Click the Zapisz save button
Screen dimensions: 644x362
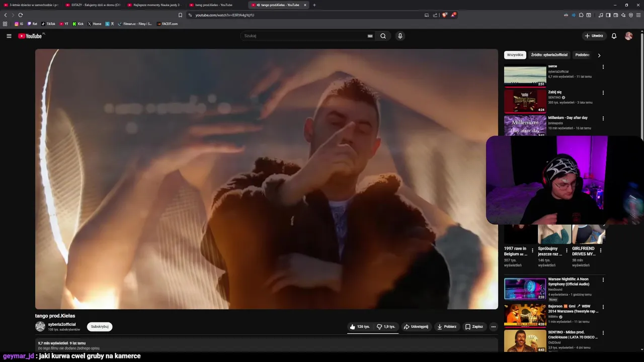click(x=474, y=326)
